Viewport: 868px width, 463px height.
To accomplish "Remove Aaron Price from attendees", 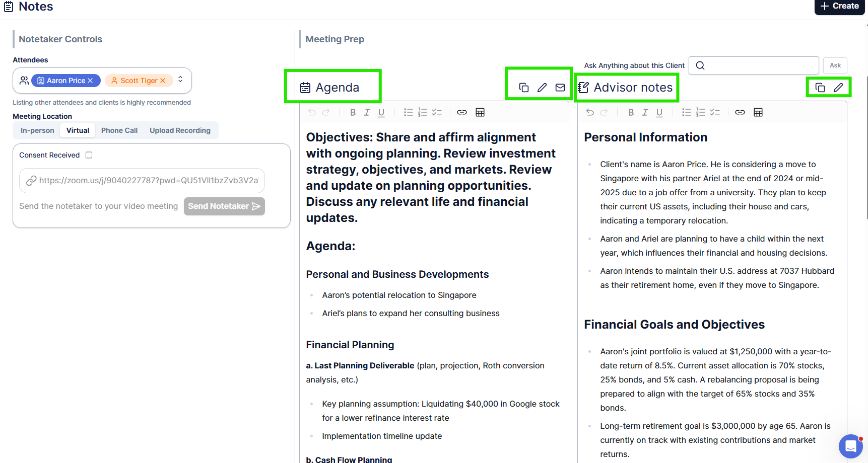I will pyautogui.click(x=91, y=81).
